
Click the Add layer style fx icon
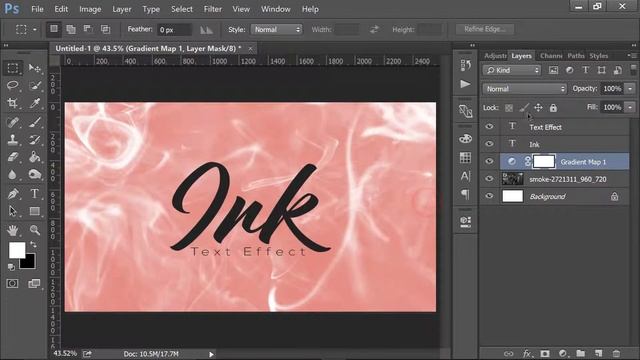click(527, 353)
